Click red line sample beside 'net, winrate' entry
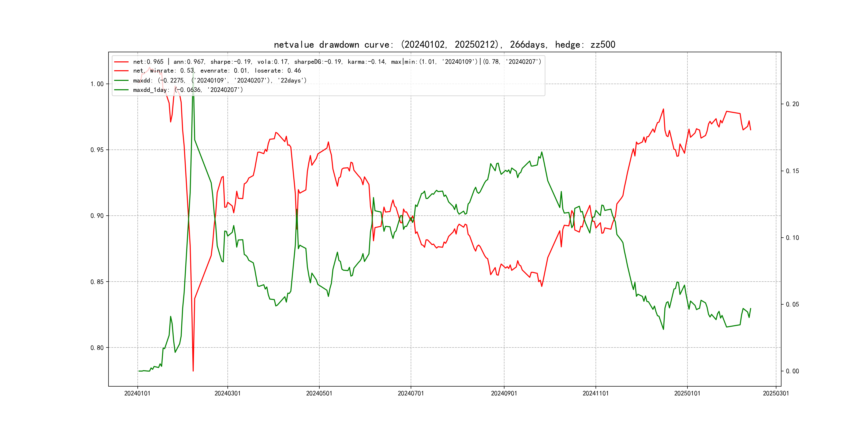The height and width of the screenshot is (434, 868). (121, 71)
